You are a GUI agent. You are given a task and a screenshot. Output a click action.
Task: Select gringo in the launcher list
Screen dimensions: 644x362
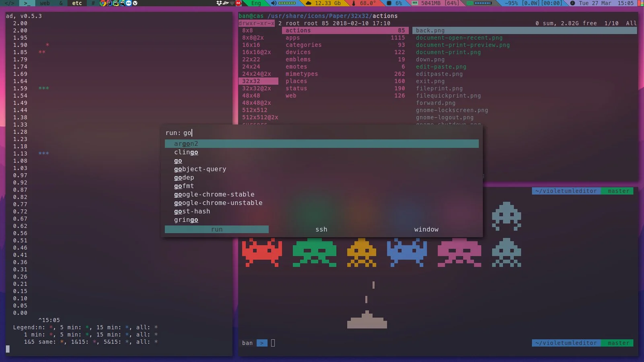[x=322, y=220]
